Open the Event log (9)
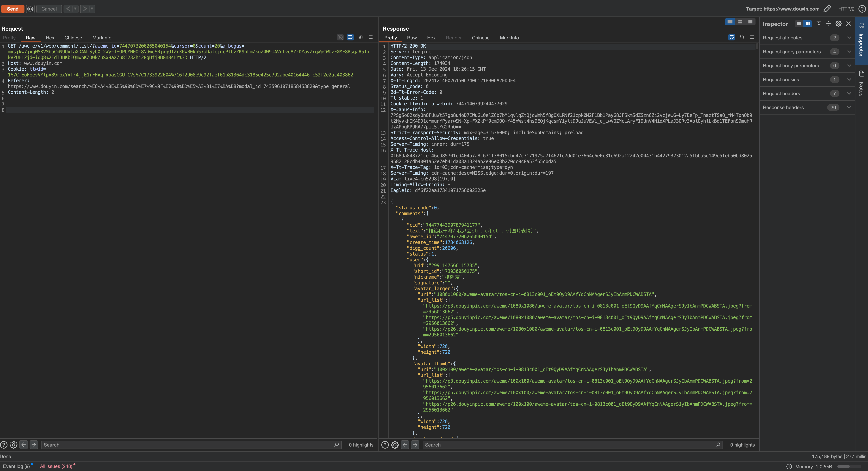868x471 pixels. [x=16, y=466]
